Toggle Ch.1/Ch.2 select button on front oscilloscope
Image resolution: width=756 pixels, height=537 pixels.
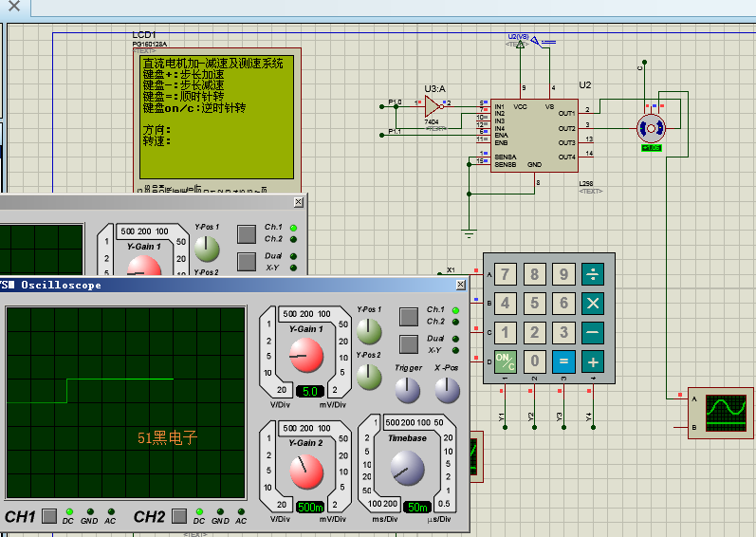[x=409, y=317]
